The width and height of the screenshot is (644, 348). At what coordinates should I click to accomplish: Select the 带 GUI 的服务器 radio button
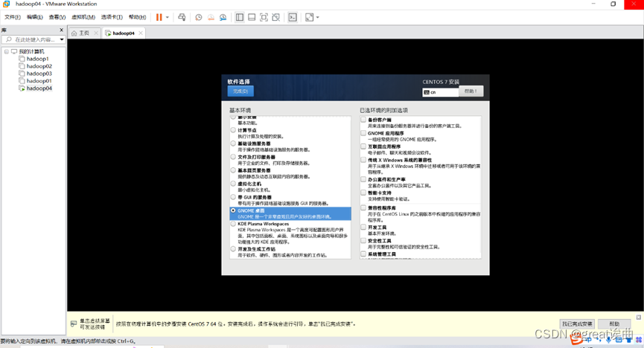click(233, 197)
